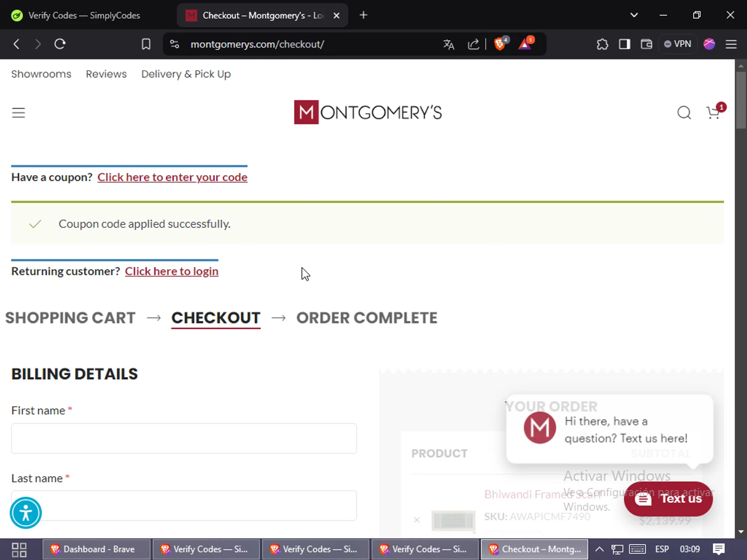Close the Checkout Montgomery's tab

coord(337,15)
